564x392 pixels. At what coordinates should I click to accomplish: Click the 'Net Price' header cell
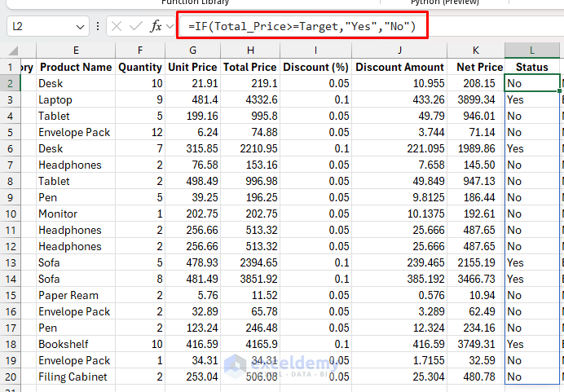click(476, 68)
